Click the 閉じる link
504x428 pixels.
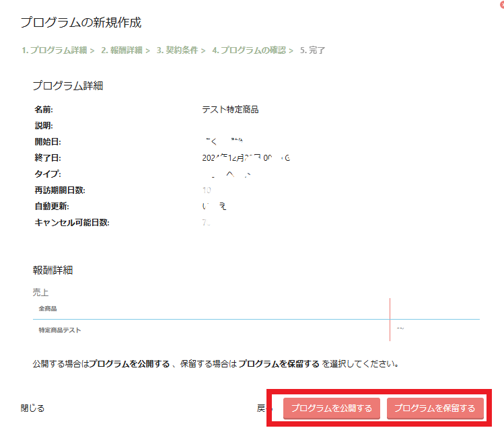32,408
